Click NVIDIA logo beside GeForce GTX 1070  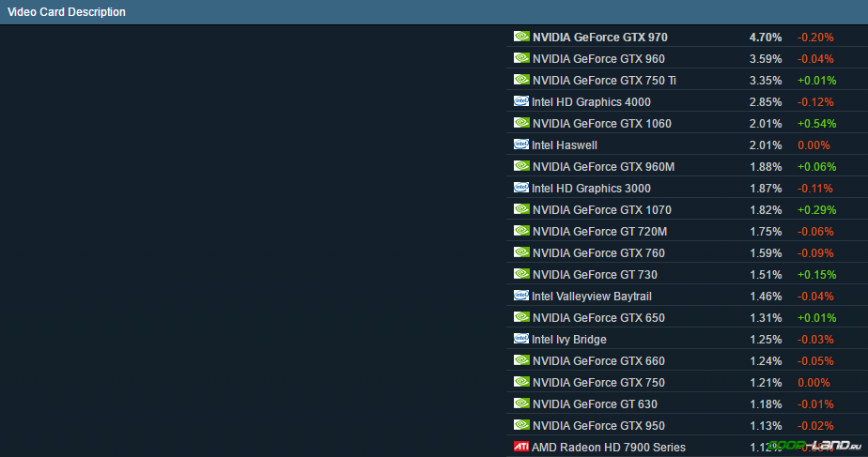[521, 209]
